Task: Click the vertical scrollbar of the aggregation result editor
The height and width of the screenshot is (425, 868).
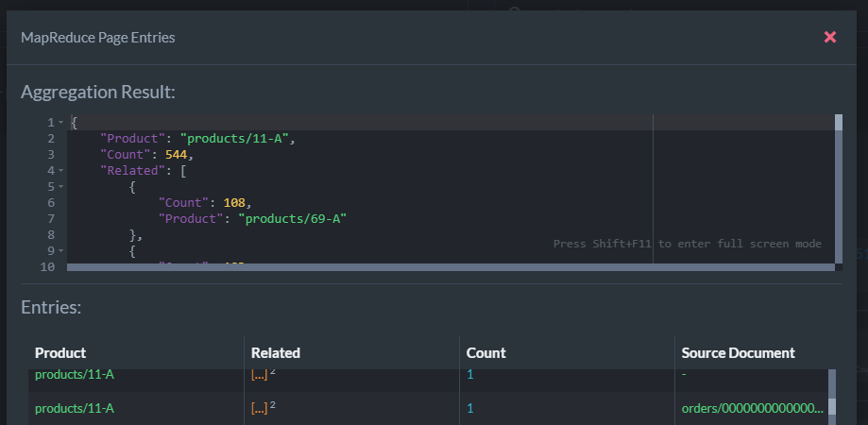Action: point(838,188)
